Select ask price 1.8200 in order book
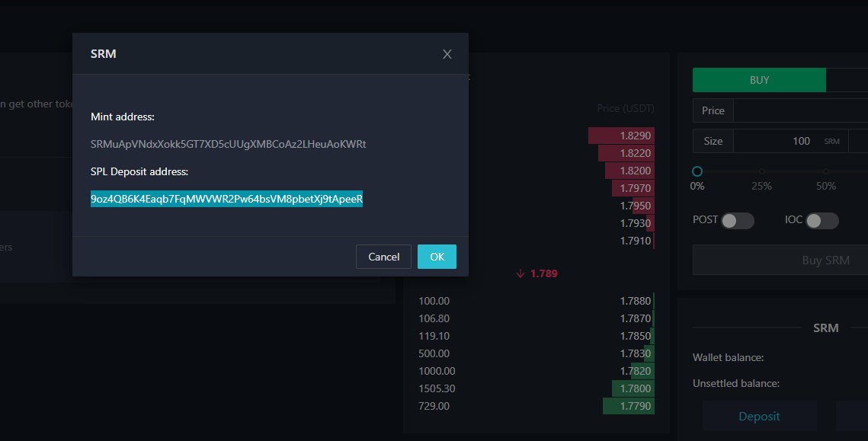 [636, 171]
